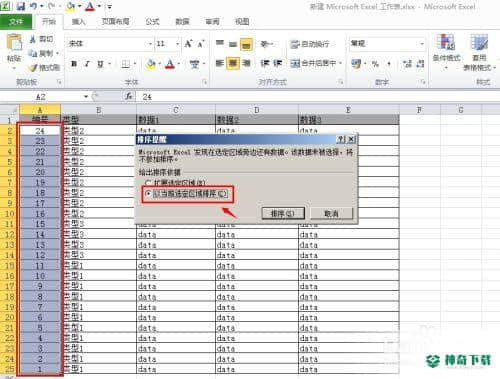Click the Save icon in quick access toolbar

click(x=21, y=6)
